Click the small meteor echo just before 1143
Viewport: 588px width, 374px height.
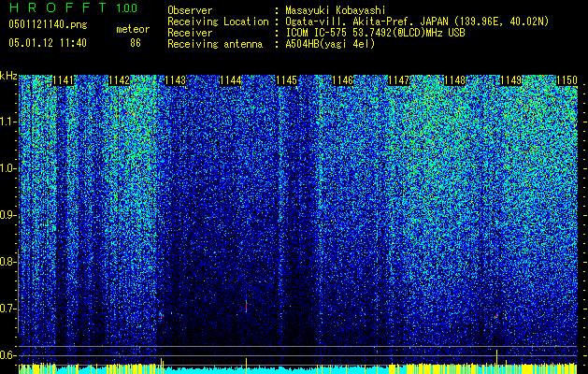(x=162, y=315)
